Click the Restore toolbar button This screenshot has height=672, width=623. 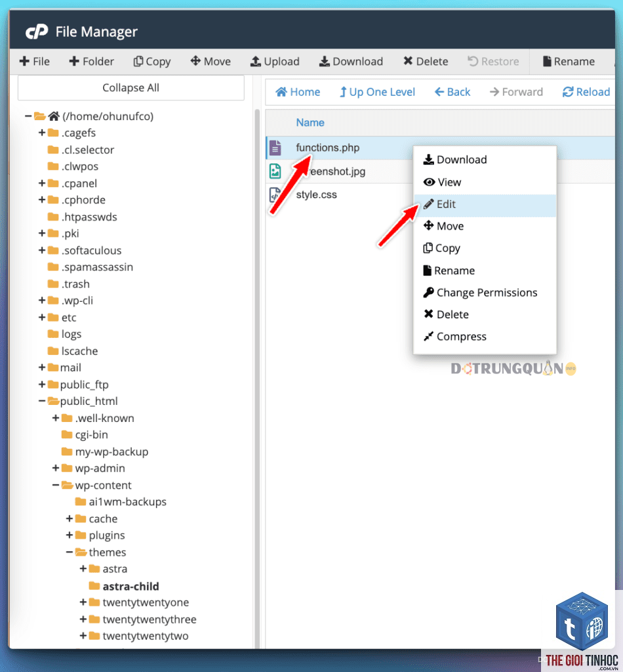click(493, 61)
